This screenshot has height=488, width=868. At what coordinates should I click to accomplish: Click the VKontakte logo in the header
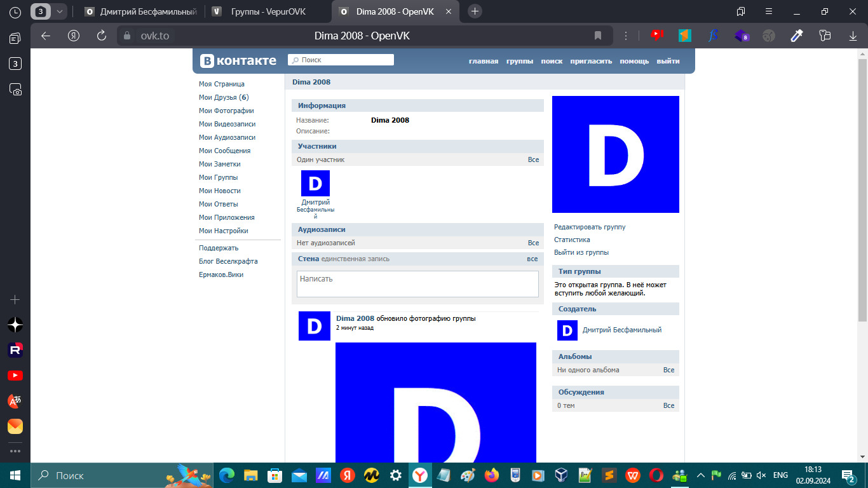(238, 61)
